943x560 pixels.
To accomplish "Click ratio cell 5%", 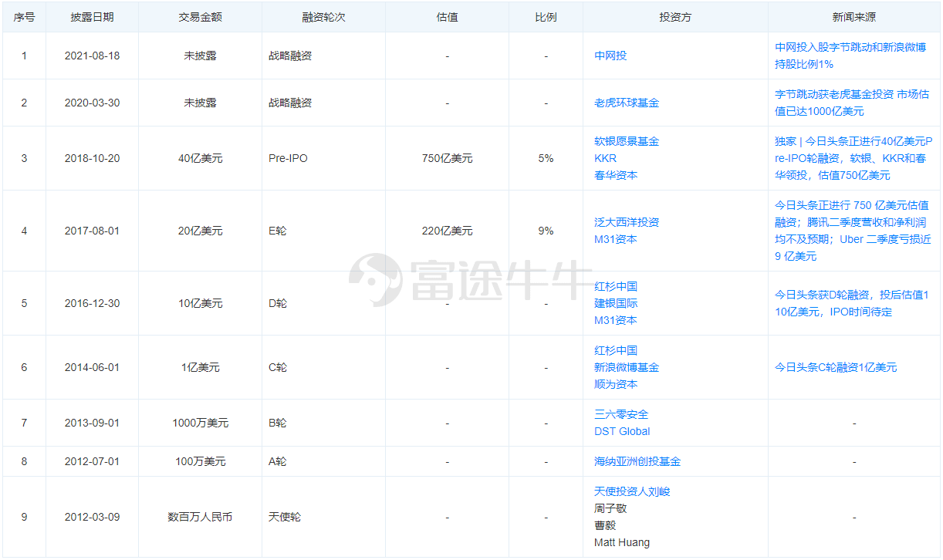I will coord(546,158).
